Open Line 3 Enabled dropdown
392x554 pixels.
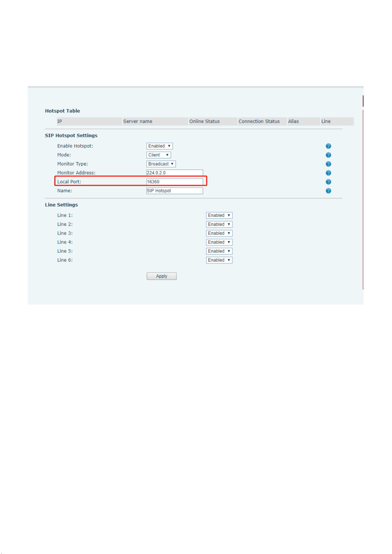[219, 233]
